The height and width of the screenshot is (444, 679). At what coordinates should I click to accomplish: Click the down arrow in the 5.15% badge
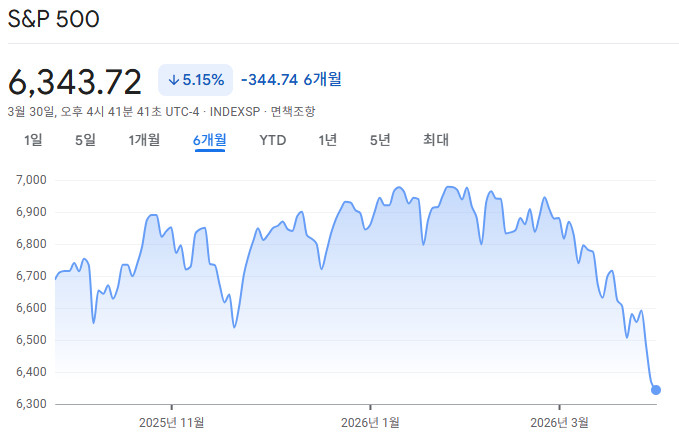coord(174,79)
